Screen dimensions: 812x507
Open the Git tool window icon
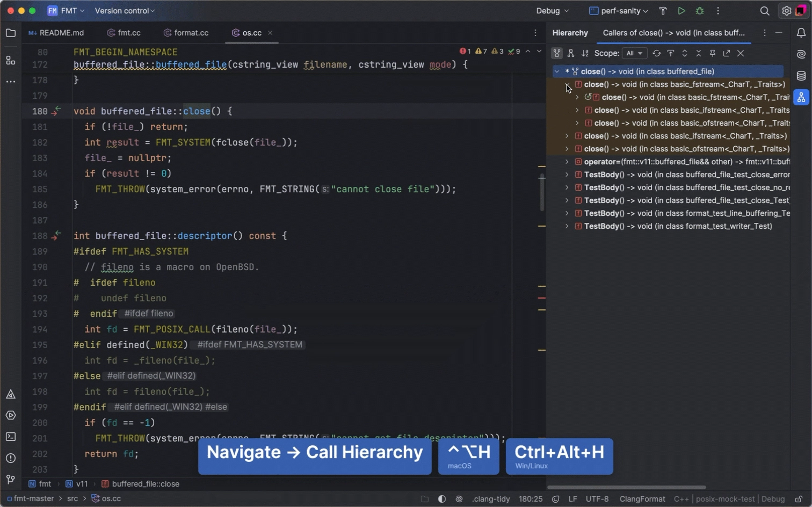click(x=11, y=479)
